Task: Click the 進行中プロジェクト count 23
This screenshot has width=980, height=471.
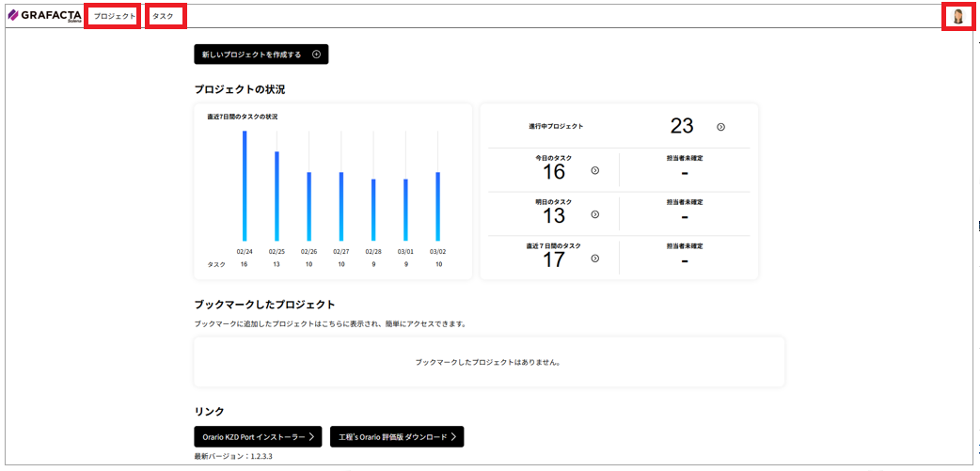Action: (682, 127)
